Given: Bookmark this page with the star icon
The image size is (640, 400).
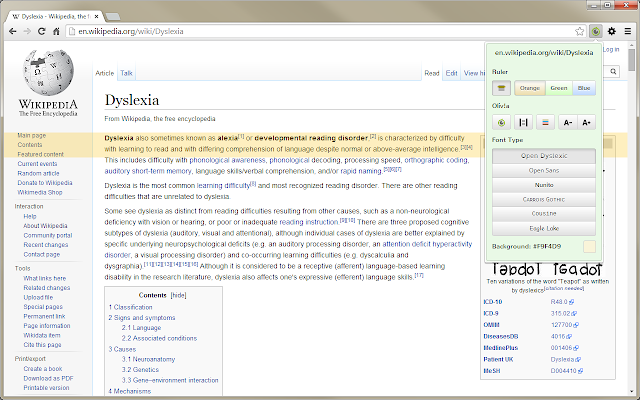Looking at the screenshot, I should tap(580, 31).
